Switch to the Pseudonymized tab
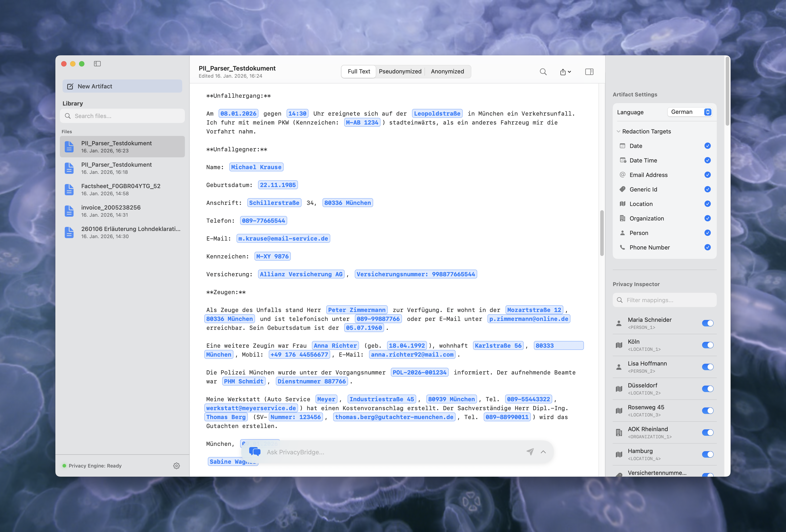 [x=400, y=71]
